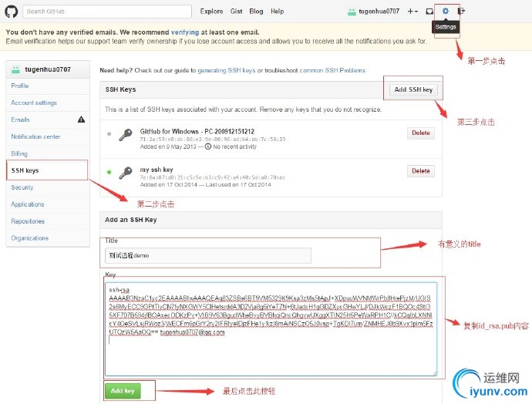Open the Explore menu
This screenshot has width=532, height=404.
click(x=211, y=12)
